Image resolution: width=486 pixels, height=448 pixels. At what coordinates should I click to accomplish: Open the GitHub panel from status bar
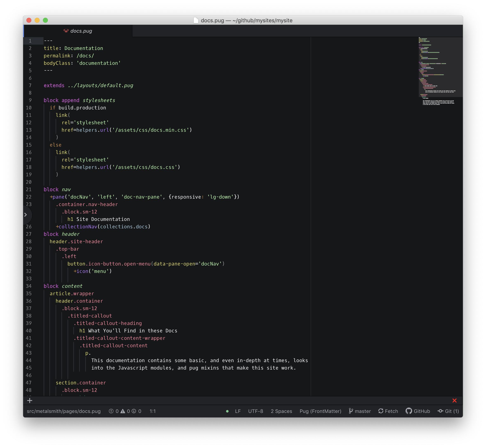point(418,411)
